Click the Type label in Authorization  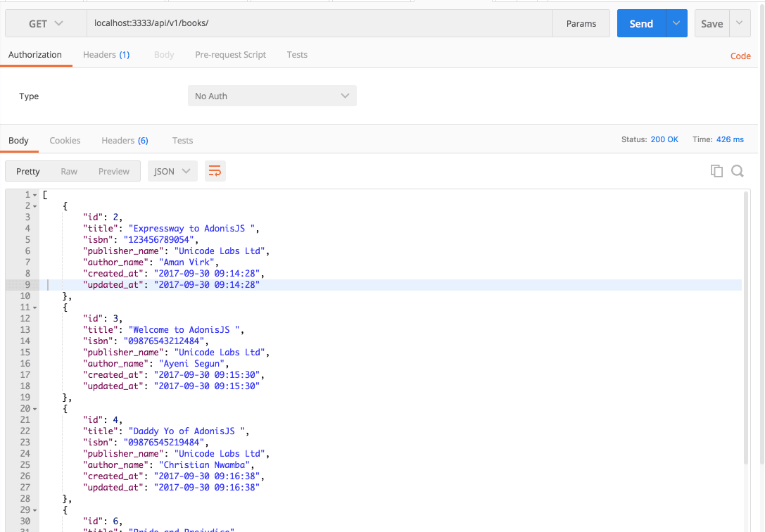[x=29, y=96]
